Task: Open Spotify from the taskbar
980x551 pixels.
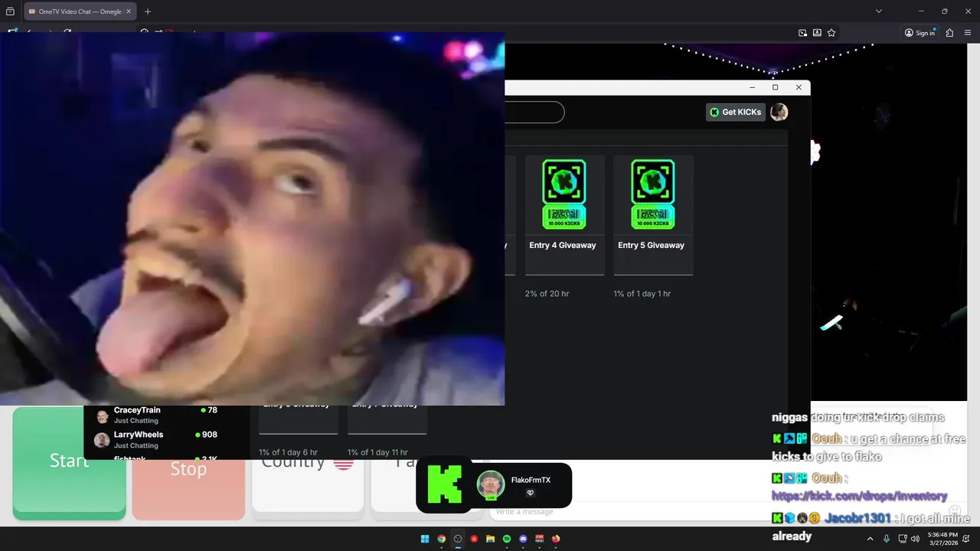Action: tap(507, 539)
